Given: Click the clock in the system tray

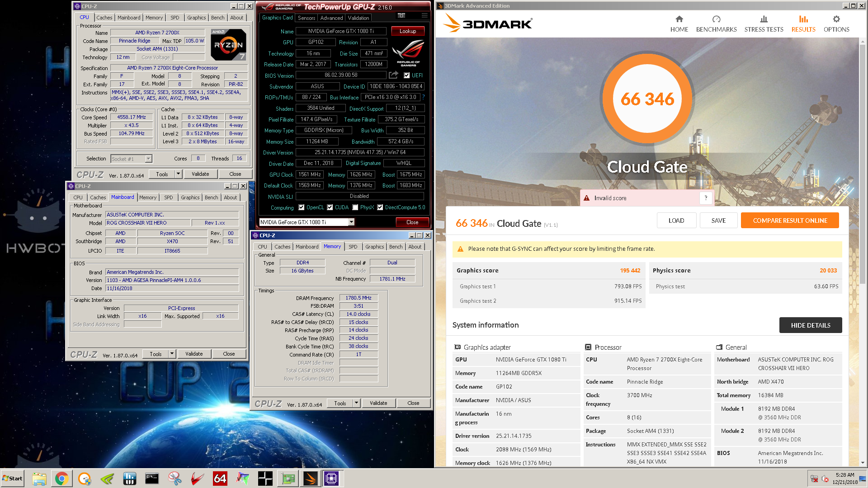Looking at the screenshot, I should (844, 479).
